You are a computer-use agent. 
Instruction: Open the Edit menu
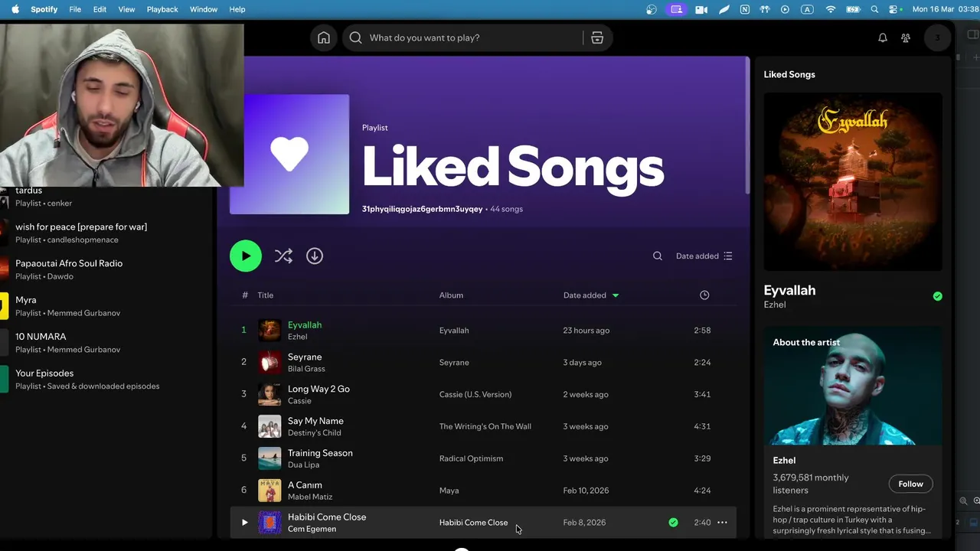click(x=100, y=9)
